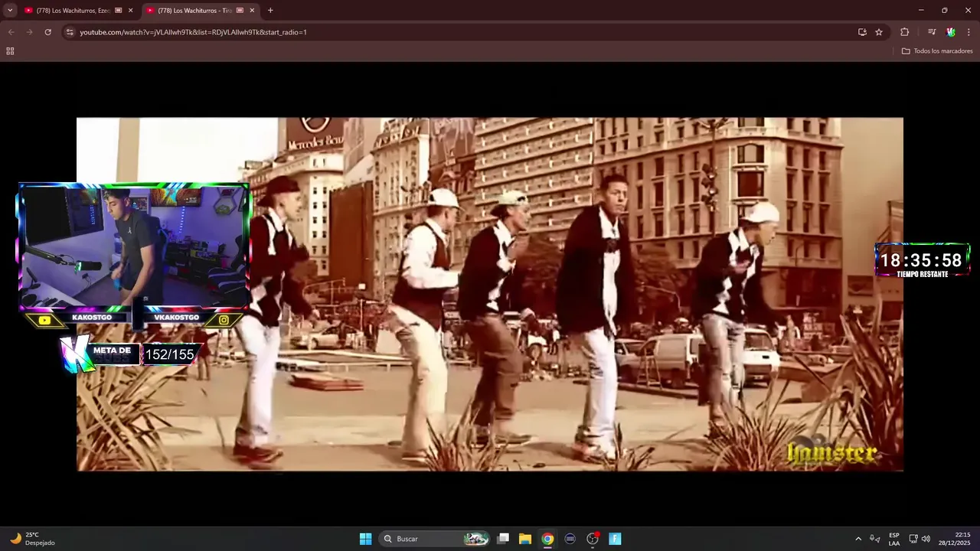
Task: Open the network tray icon
Action: pos(913,539)
